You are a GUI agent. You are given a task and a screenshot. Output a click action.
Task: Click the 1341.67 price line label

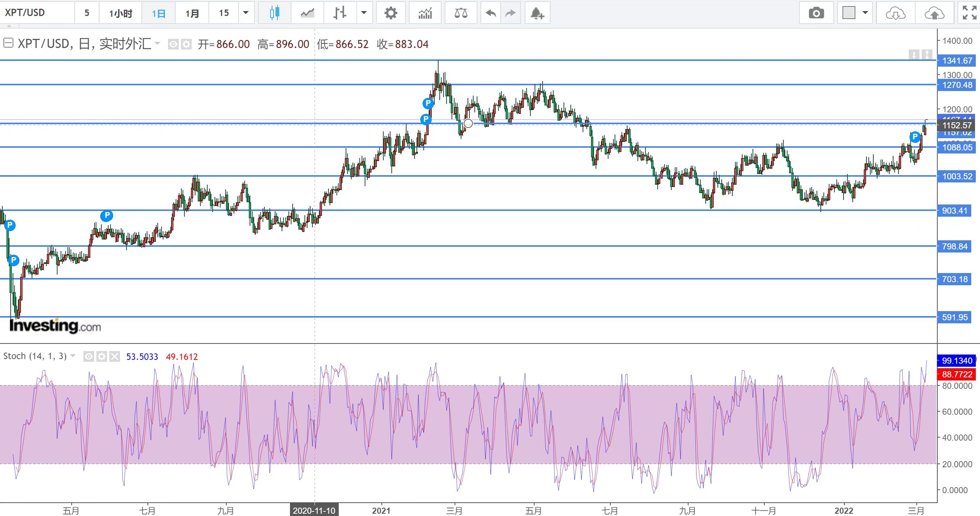[x=957, y=61]
